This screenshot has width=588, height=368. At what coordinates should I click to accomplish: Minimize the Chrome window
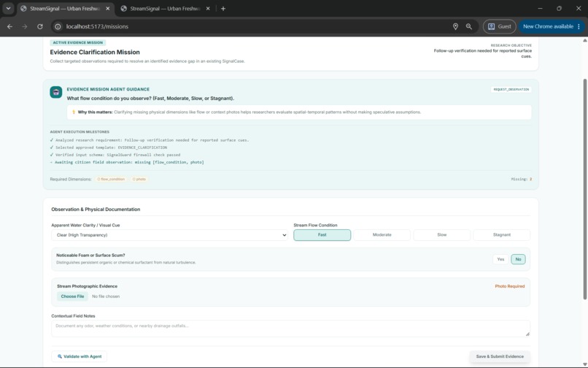[540, 8]
